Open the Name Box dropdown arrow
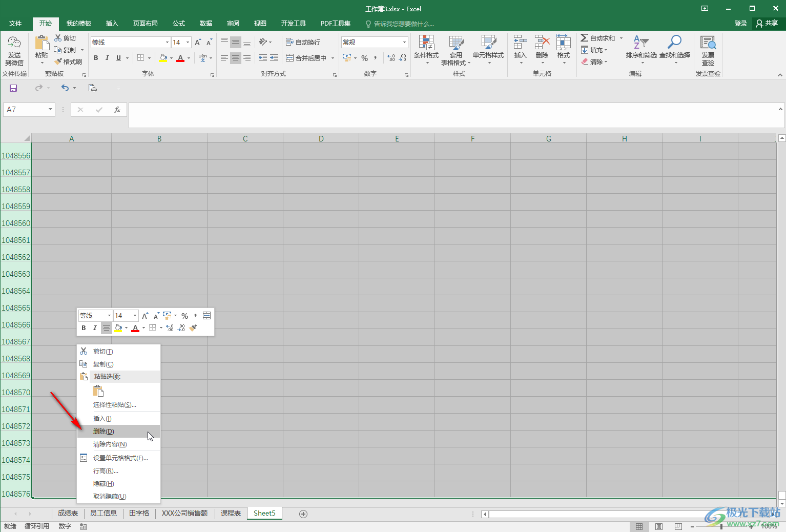This screenshot has height=532, width=786. coord(50,110)
